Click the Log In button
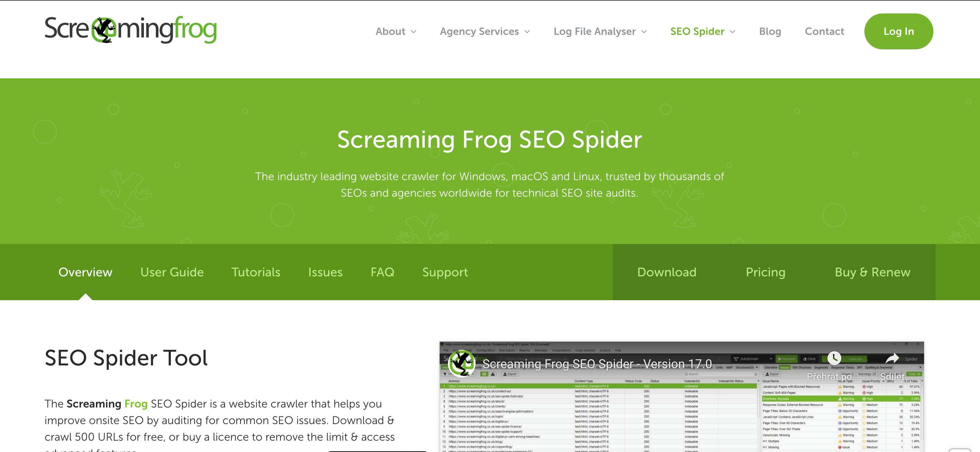The width and height of the screenshot is (980, 452). (899, 31)
